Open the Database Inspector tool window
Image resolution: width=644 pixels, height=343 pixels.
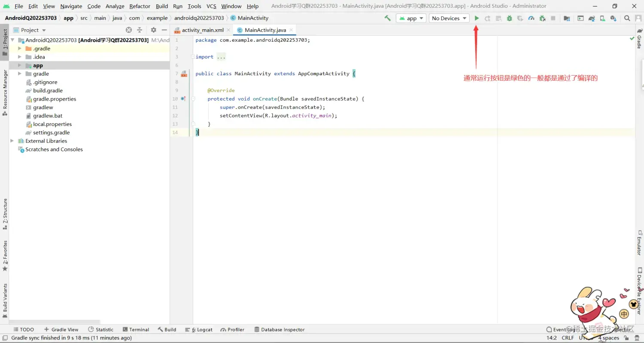point(279,330)
